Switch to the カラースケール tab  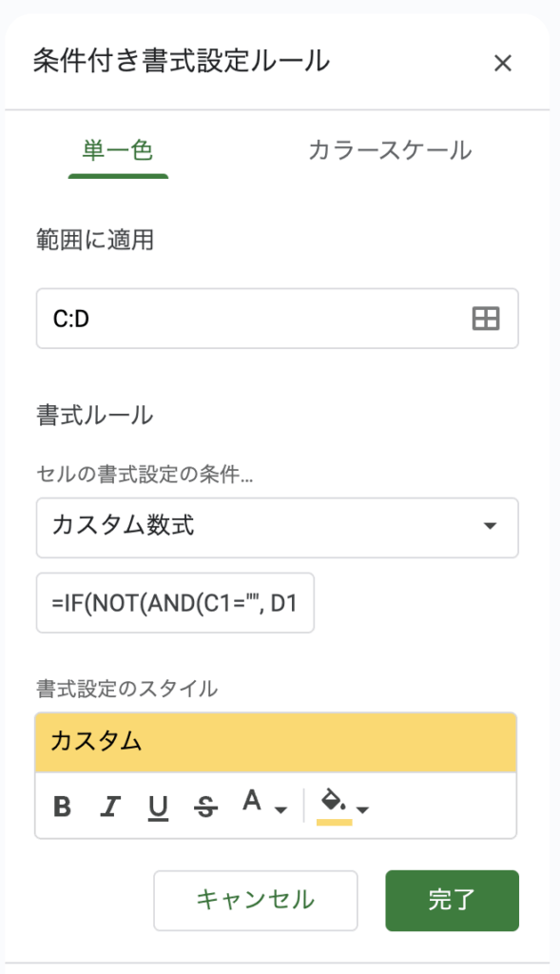point(390,151)
